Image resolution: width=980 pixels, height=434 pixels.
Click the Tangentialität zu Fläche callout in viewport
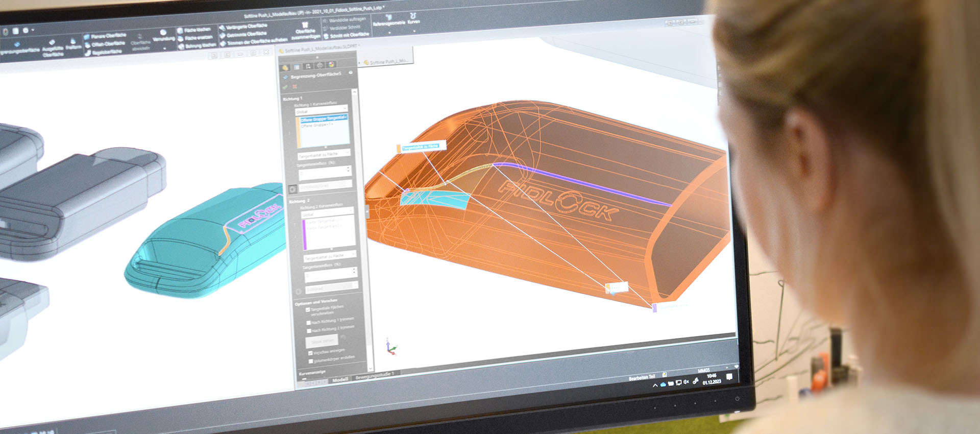click(x=421, y=147)
